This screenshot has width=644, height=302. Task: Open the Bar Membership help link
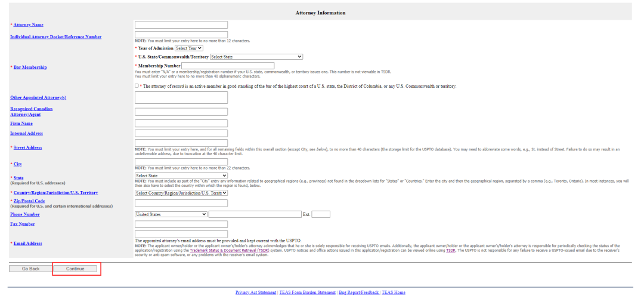[30, 67]
